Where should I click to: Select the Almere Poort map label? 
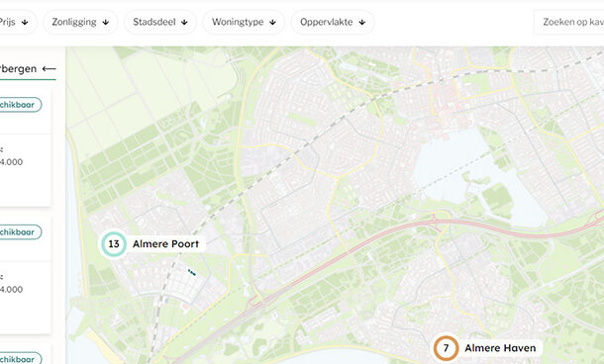[x=165, y=244]
